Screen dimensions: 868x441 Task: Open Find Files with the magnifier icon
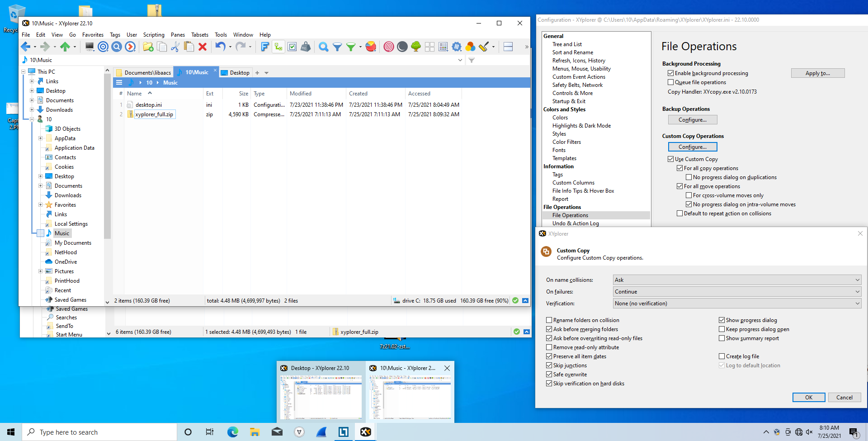click(x=323, y=47)
